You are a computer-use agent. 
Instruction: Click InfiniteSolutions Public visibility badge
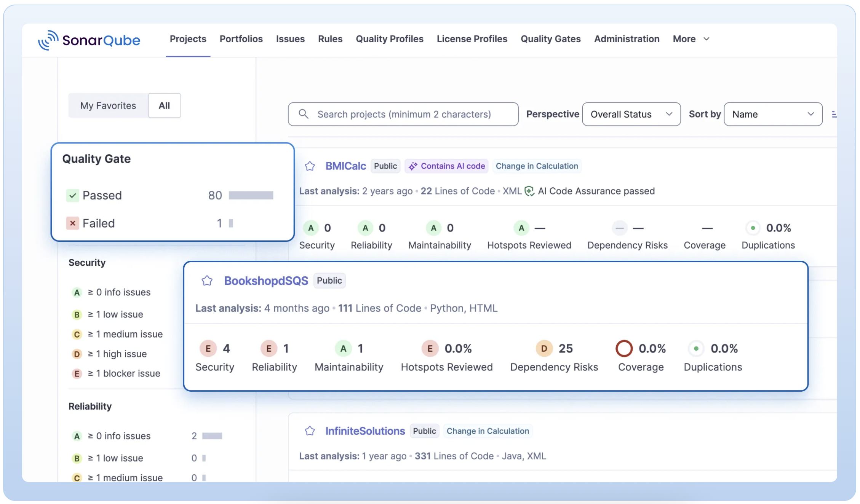tap(424, 431)
